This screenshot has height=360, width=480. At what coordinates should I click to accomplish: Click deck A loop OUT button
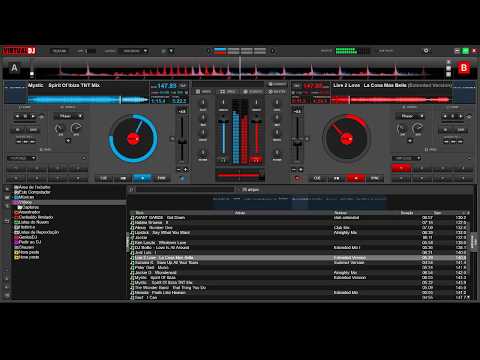(x=33, y=130)
